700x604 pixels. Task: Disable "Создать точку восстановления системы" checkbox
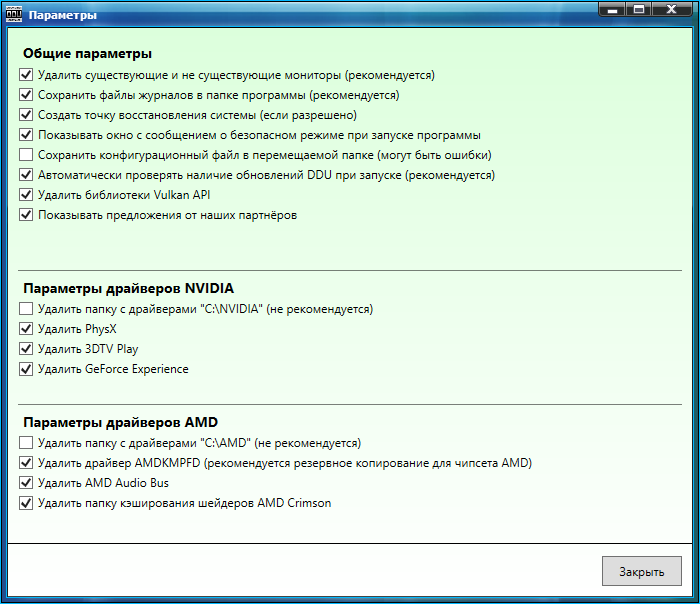[26, 115]
